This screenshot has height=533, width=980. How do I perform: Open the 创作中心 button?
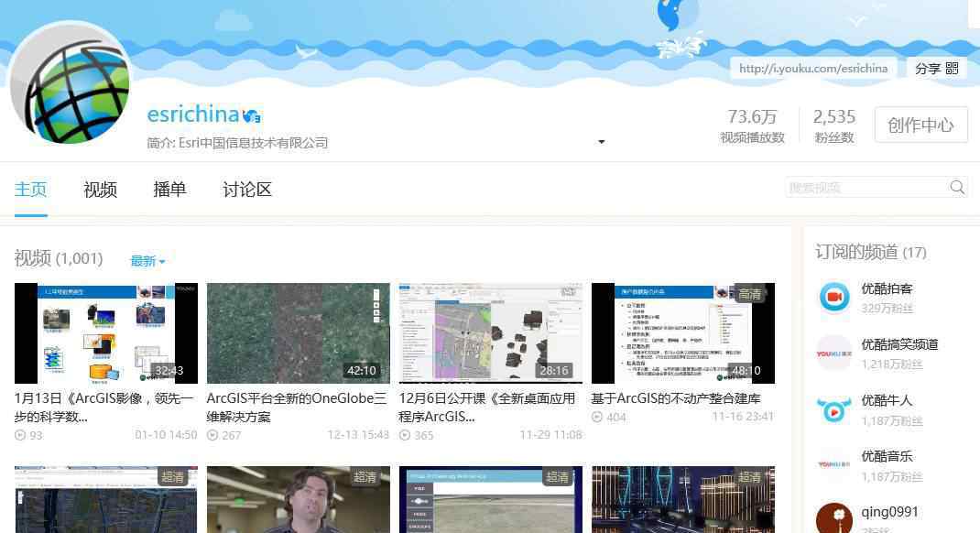(920, 125)
